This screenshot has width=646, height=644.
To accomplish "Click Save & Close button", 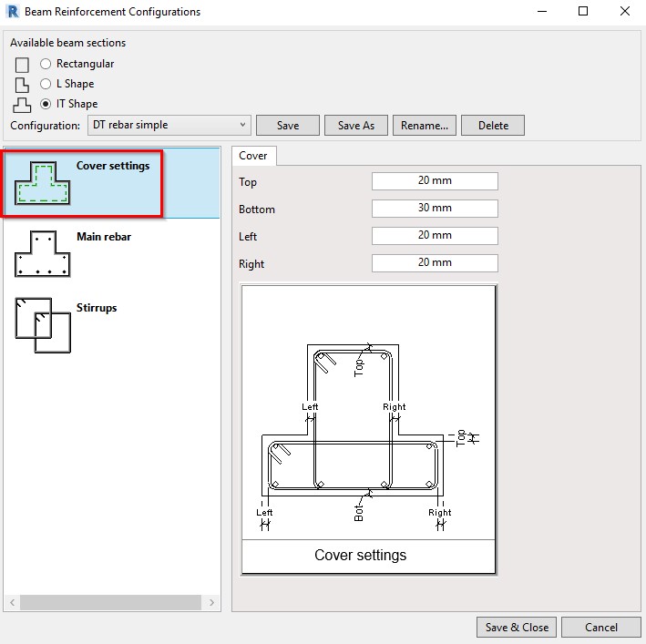I will pyautogui.click(x=517, y=627).
